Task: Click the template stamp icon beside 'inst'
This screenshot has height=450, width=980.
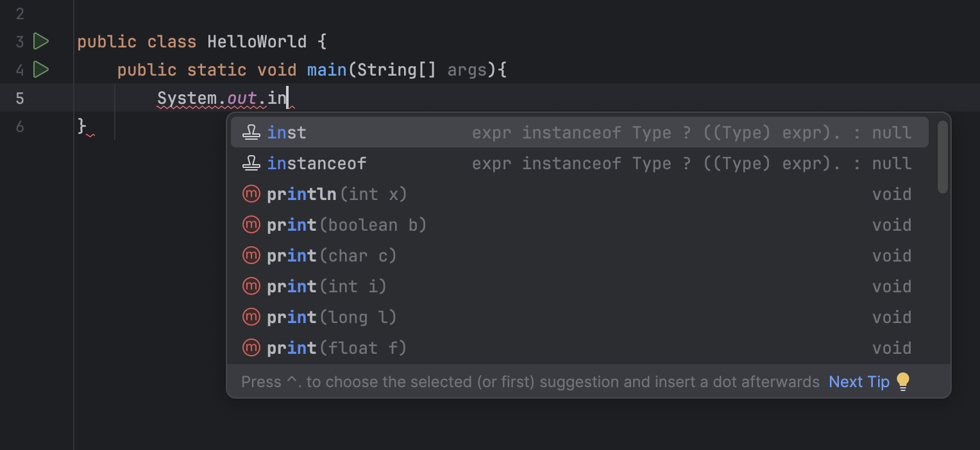Action: pos(251,132)
